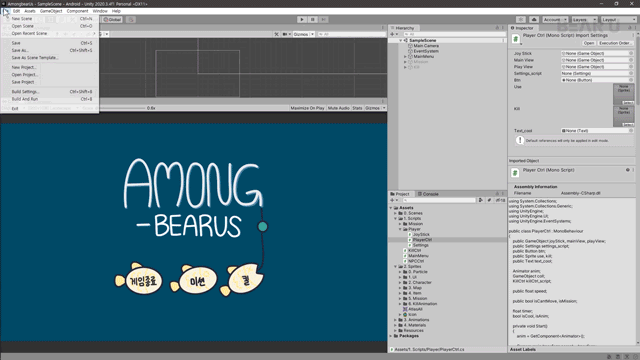Image resolution: width=640 pixels, height=360 pixels.
Task: Open the Window menu
Action: (x=100, y=11)
